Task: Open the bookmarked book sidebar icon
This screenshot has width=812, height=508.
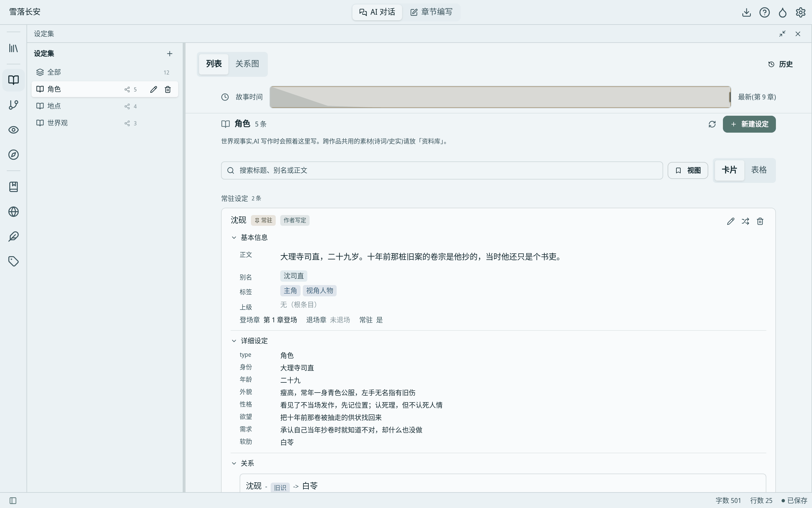Action: 14,187
